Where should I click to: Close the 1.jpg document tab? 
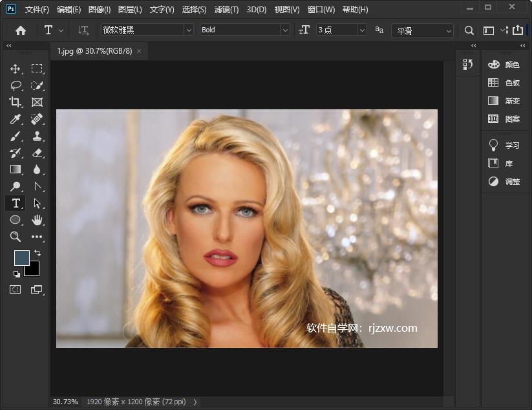click(139, 51)
